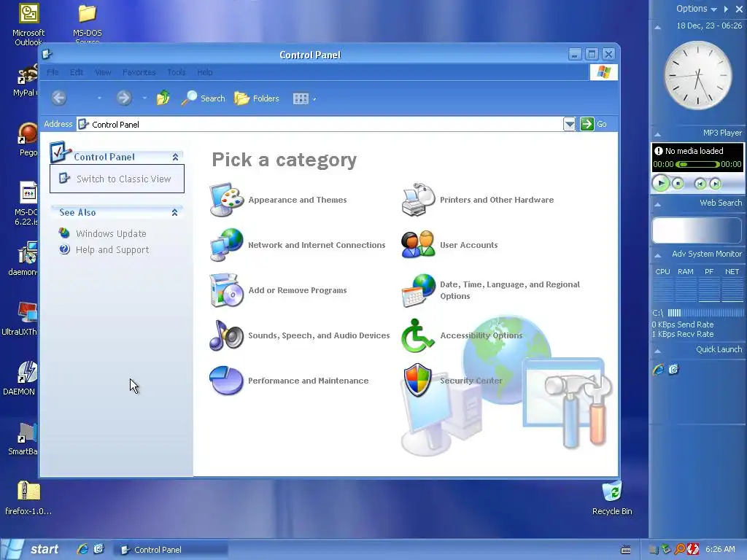Open the Sounds, Speech, and Audio Devices icon

pos(226,335)
